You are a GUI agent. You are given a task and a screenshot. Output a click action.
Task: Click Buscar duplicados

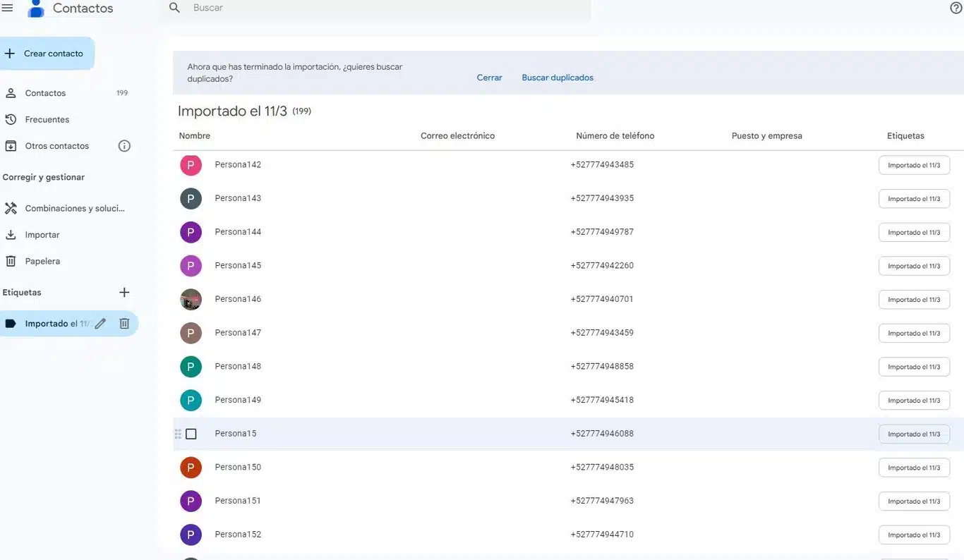[558, 78]
